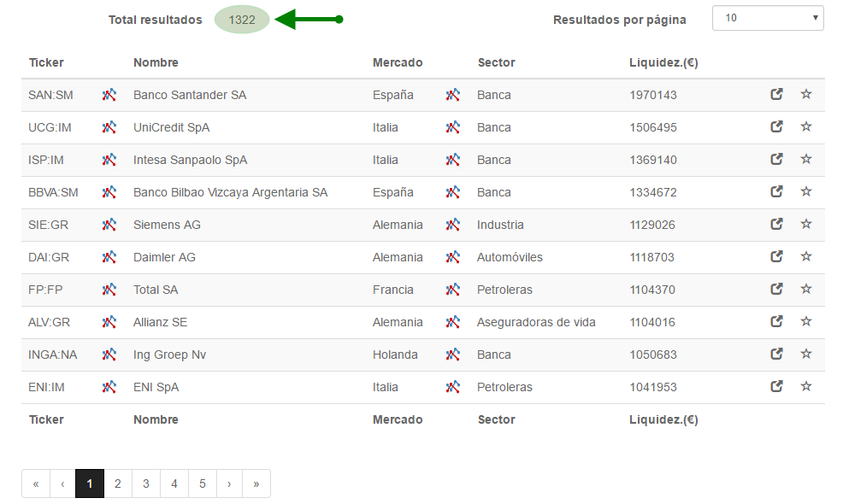Open the chart icon beside Siemens Alemania market
843x504 pixels.
click(x=452, y=225)
